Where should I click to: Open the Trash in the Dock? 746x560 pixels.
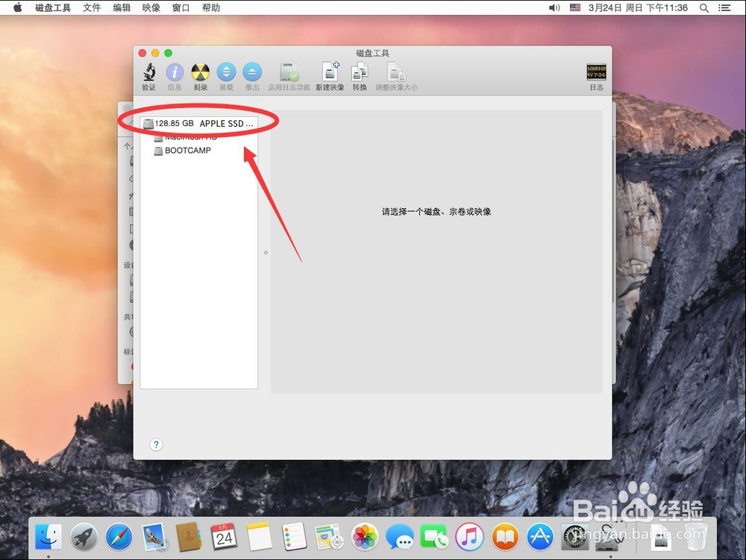coord(696,537)
